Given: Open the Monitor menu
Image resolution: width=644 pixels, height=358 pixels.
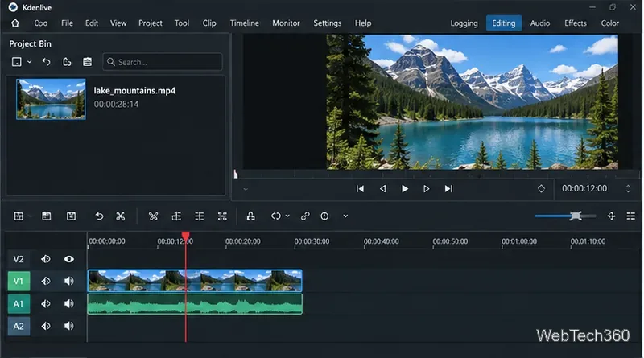Looking at the screenshot, I should [286, 23].
